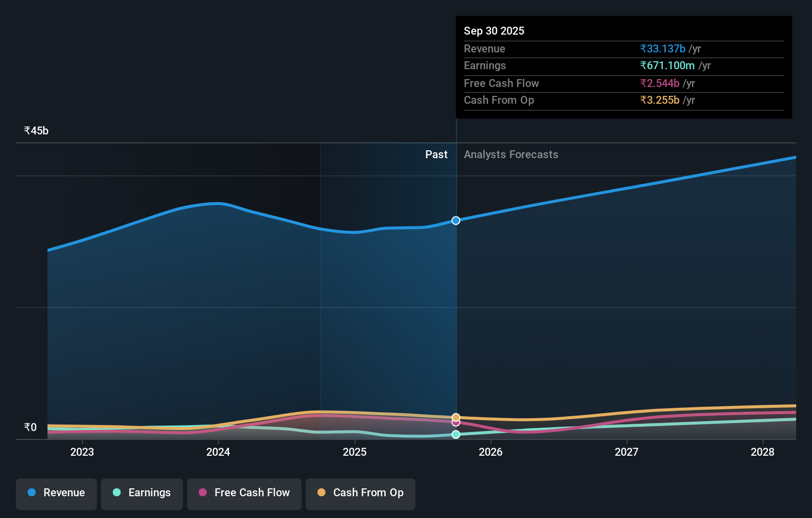The image size is (812, 518).
Task: Click the ₹45b axis label
Action: click(36, 130)
